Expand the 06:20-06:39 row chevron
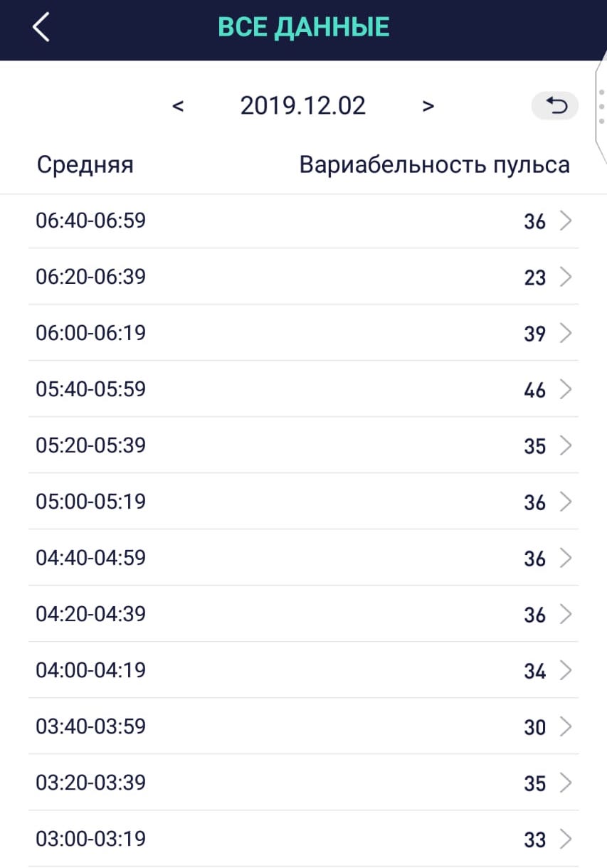 (x=566, y=277)
